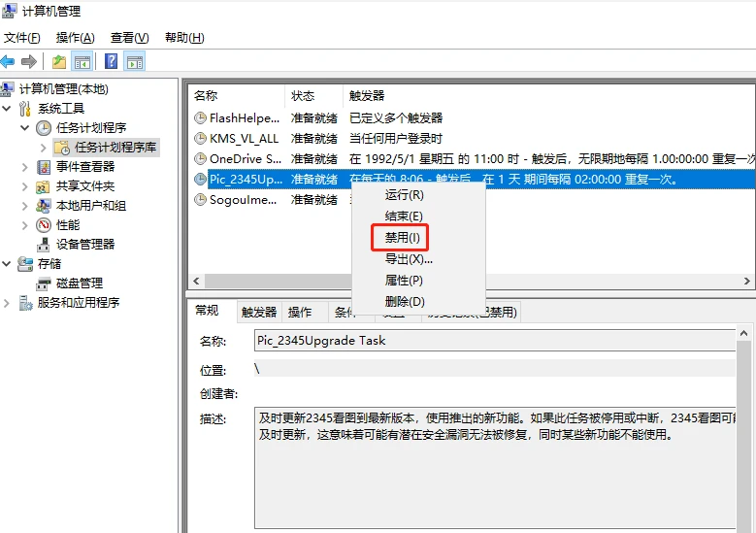Collapse the 系统工具 tree node
The width and height of the screenshot is (756, 533).
[x=8, y=108]
